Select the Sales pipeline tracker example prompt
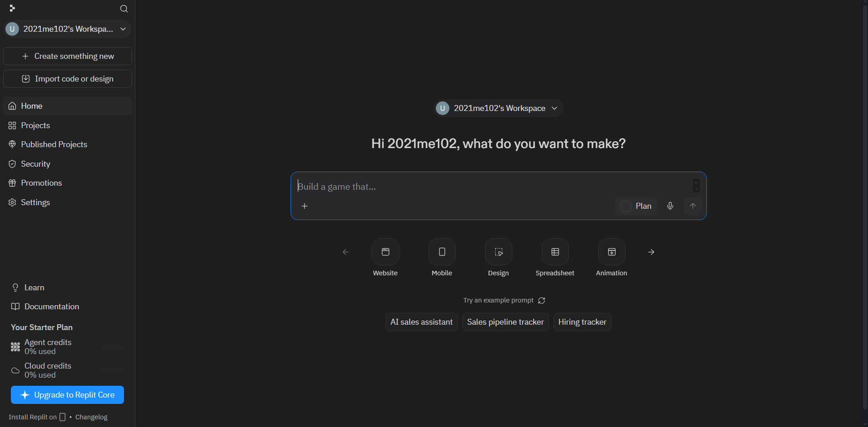The height and width of the screenshot is (427, 868). [x=506, y=322]
